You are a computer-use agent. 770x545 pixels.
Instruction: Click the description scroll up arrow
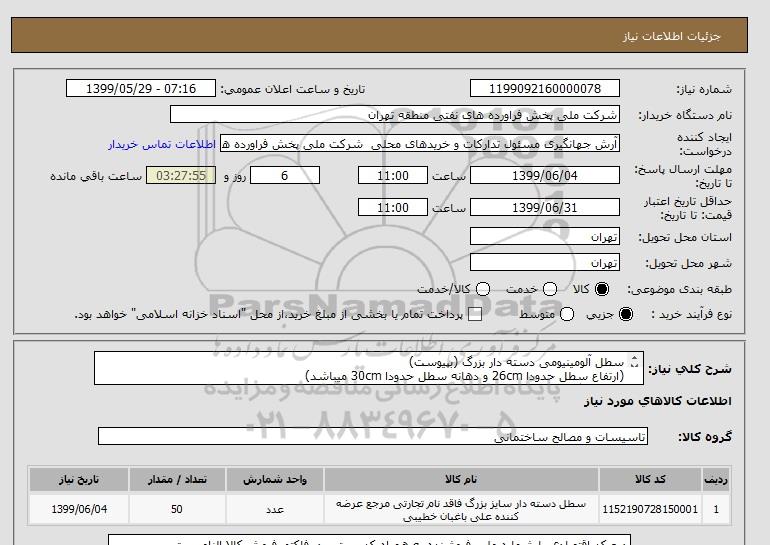coord(634,358)
